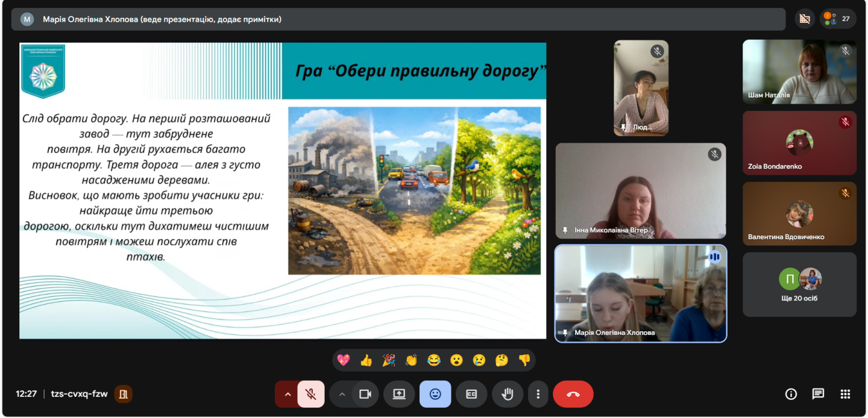Unmute the microphone
The width and height of the screenshot is (868, 418).
(311, 394)
